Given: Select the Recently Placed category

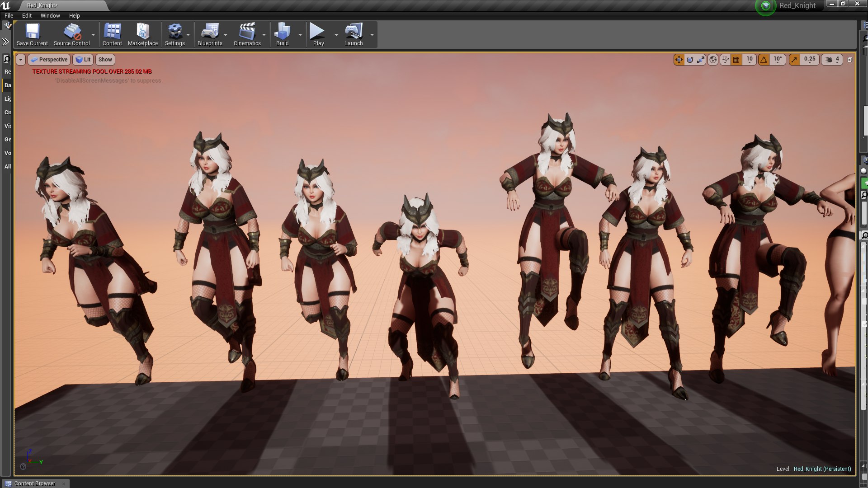Looking at the screenshot, I should [7, 72].
